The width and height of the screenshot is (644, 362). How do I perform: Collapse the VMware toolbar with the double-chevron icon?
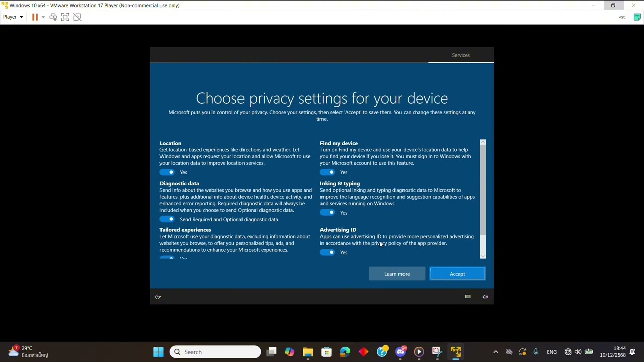(622, 17)
